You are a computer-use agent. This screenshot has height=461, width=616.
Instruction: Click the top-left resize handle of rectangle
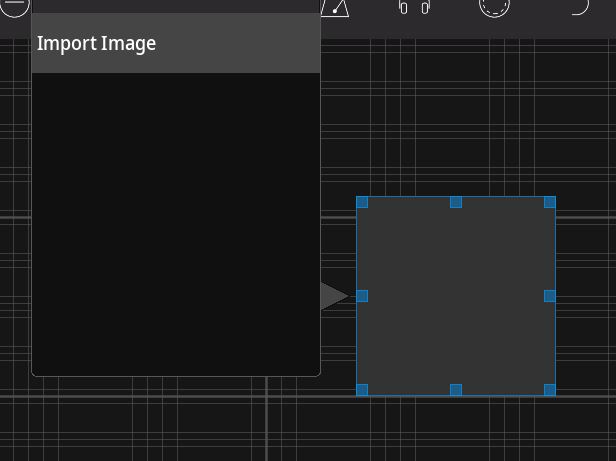click(x=362, y=202)
